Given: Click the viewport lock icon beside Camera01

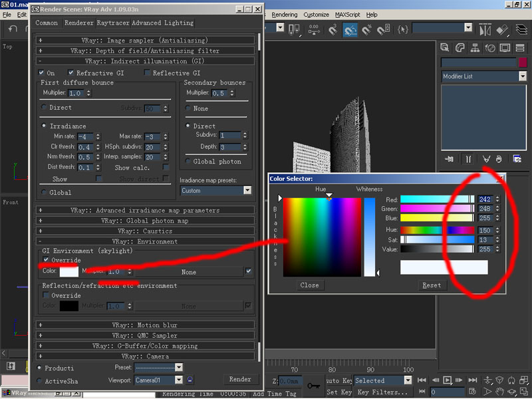Looking at the screenshot, I should (190, 380).
